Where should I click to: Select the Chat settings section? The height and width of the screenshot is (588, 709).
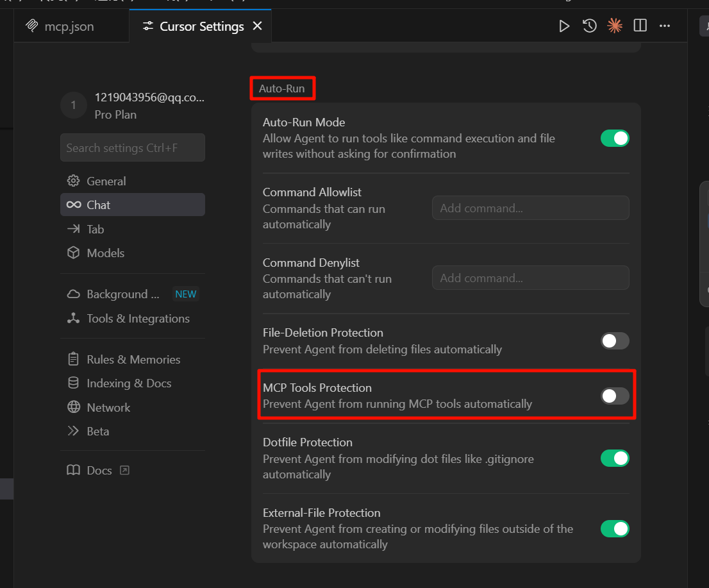click(133, 205)
